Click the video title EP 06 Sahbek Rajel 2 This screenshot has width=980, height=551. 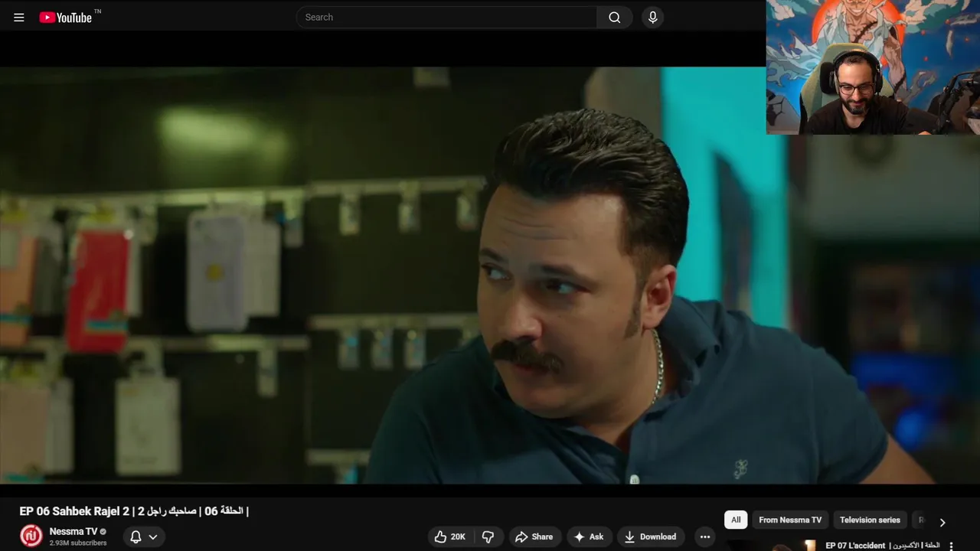(x=134, y=511)
